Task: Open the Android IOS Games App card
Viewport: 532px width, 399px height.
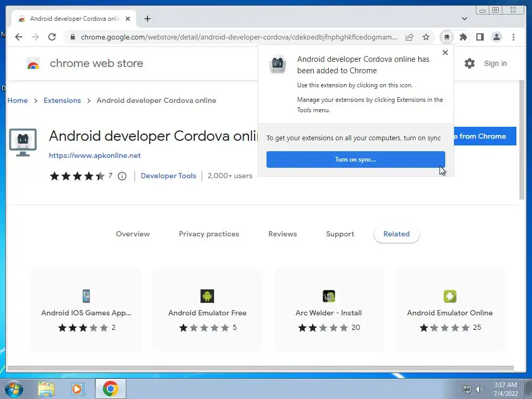Action: tap(86, 310)
